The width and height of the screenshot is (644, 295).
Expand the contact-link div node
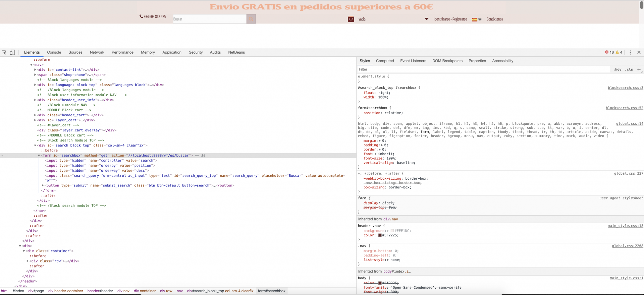click(35, 70)
